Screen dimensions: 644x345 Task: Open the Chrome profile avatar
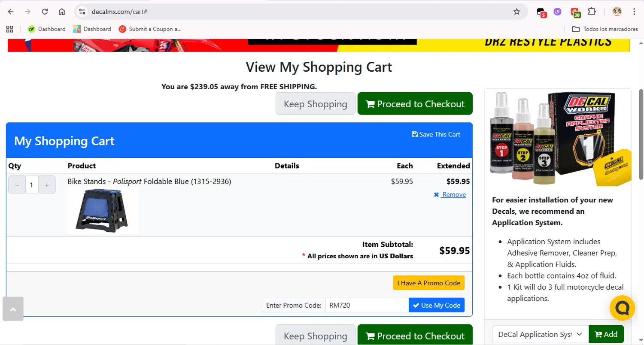pyautogui.click(x=617, y=12)
